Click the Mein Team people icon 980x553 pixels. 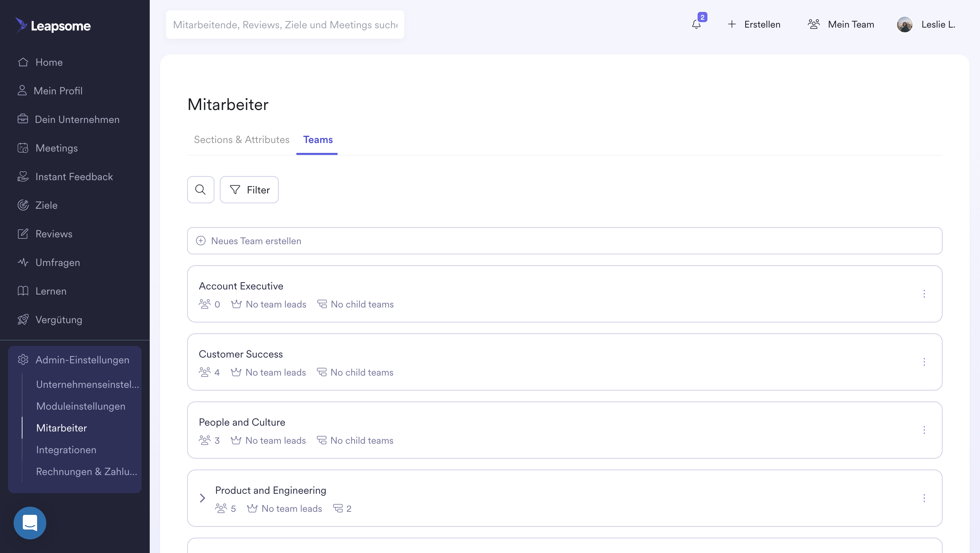[814, 25]
